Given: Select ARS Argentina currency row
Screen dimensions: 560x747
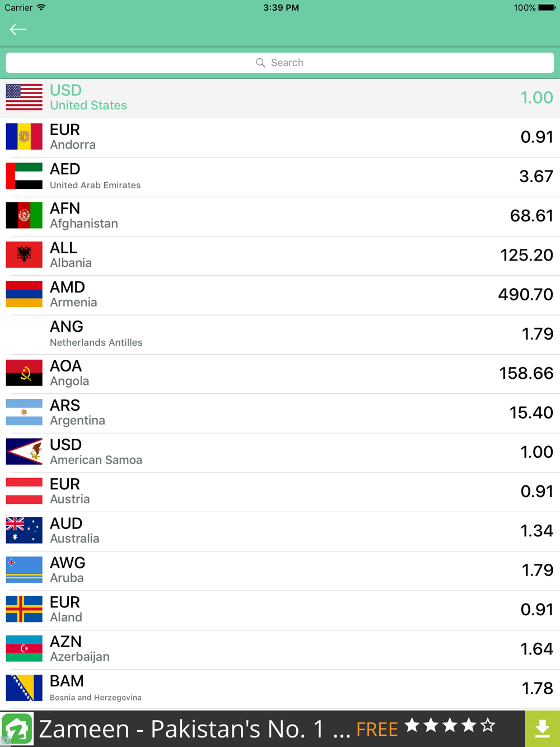Looking at the screenshot, I should tap(280, 414).
